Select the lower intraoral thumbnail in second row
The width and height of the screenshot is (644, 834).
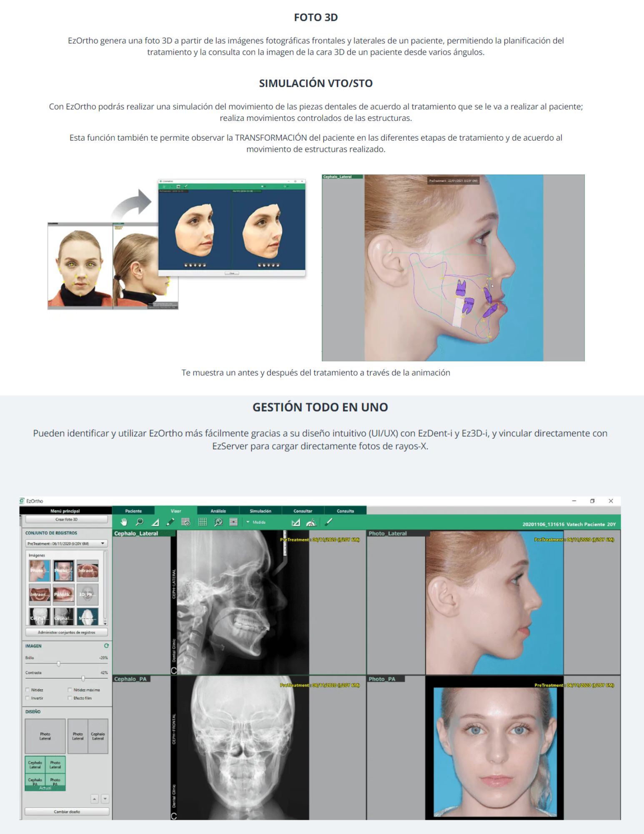(x=40, y=594)
